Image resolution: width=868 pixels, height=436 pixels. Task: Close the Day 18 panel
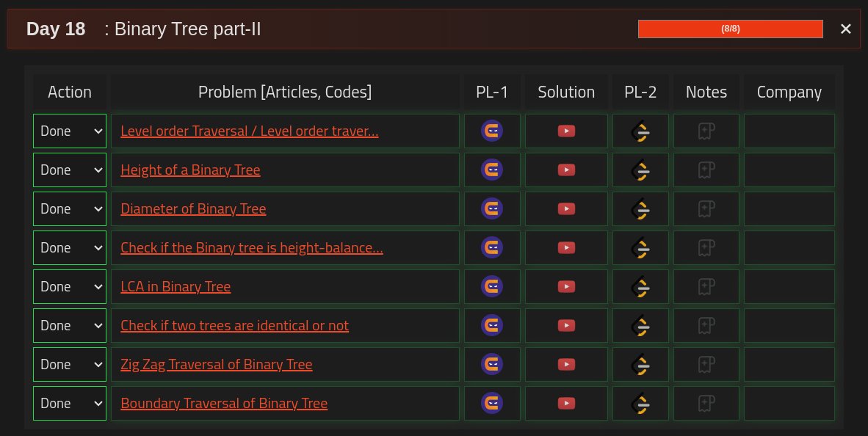(x=845, y=29)
